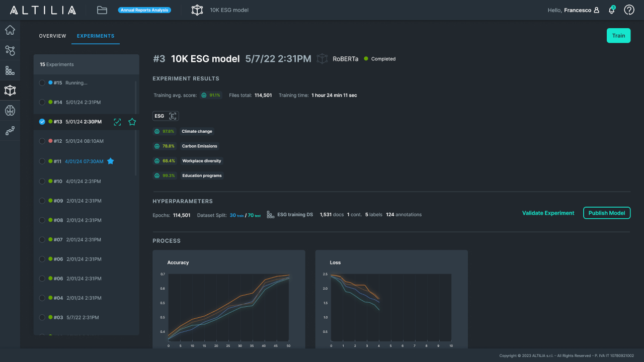Click the Annual Reports Analysis tag
644x362 pixels.
click(144, 10)
